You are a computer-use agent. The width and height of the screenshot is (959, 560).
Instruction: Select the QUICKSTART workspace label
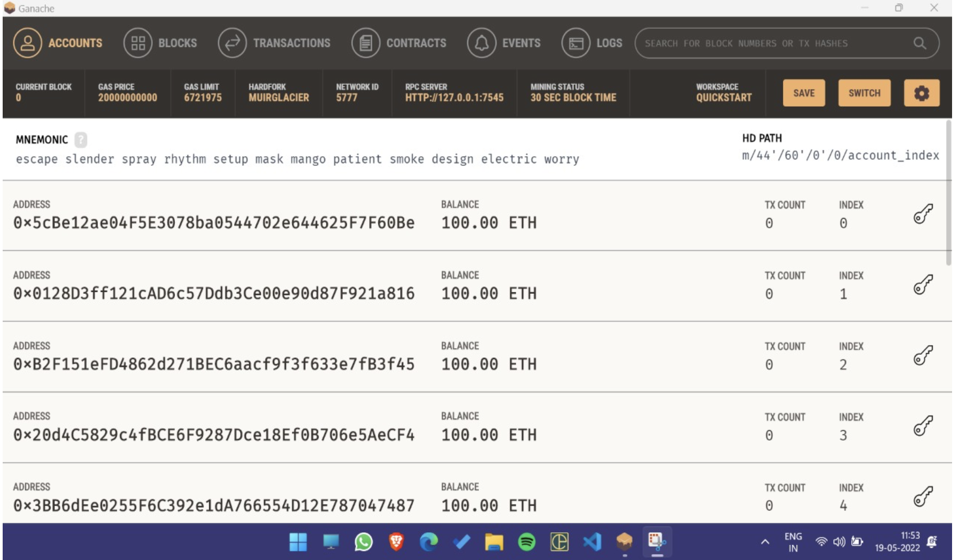point(723,98)
